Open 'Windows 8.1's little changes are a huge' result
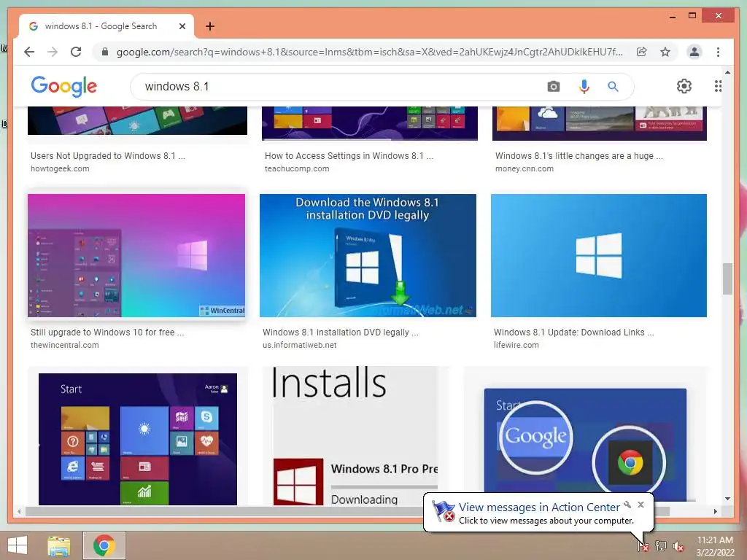The width and height of the screenshot is (747, 560). pyautogui.click(x=578, y=156)
